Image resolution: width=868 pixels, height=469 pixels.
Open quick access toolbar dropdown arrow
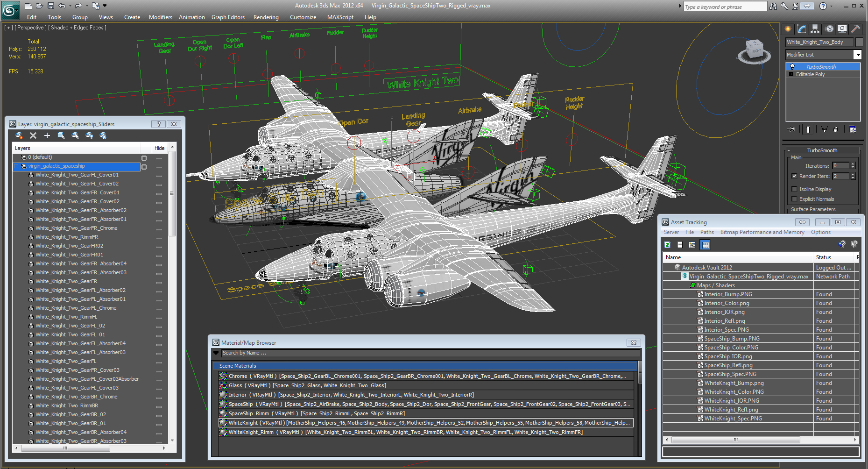pos(105,6)
